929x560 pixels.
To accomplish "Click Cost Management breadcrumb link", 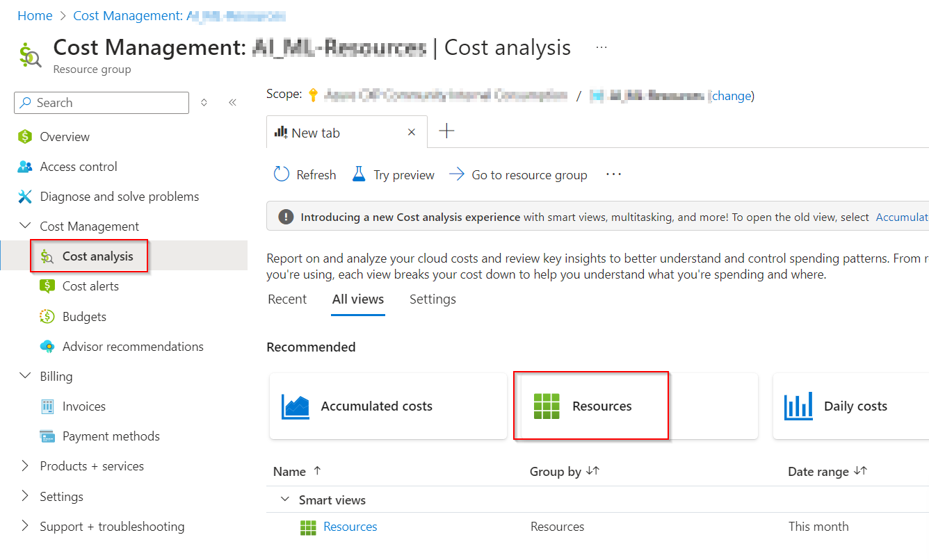I will [x=179, y=15].
